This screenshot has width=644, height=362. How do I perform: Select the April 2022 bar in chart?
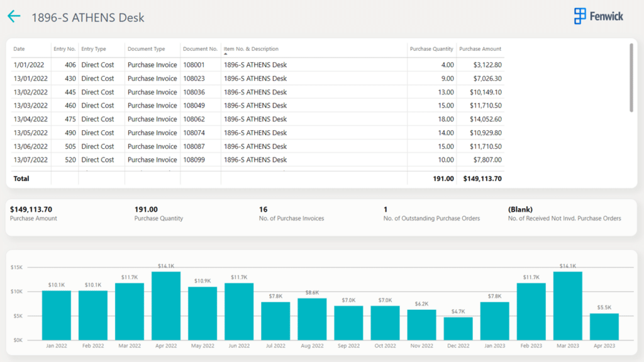(166, 305)
